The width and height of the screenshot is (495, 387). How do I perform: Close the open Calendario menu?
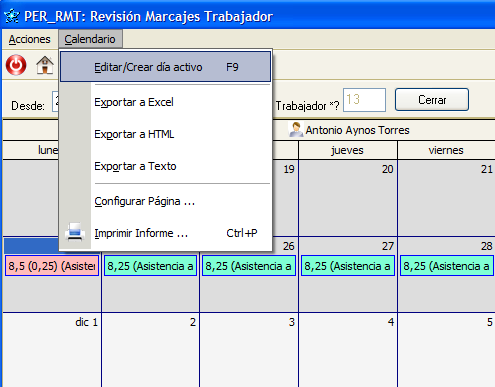(x=90, y=39)
